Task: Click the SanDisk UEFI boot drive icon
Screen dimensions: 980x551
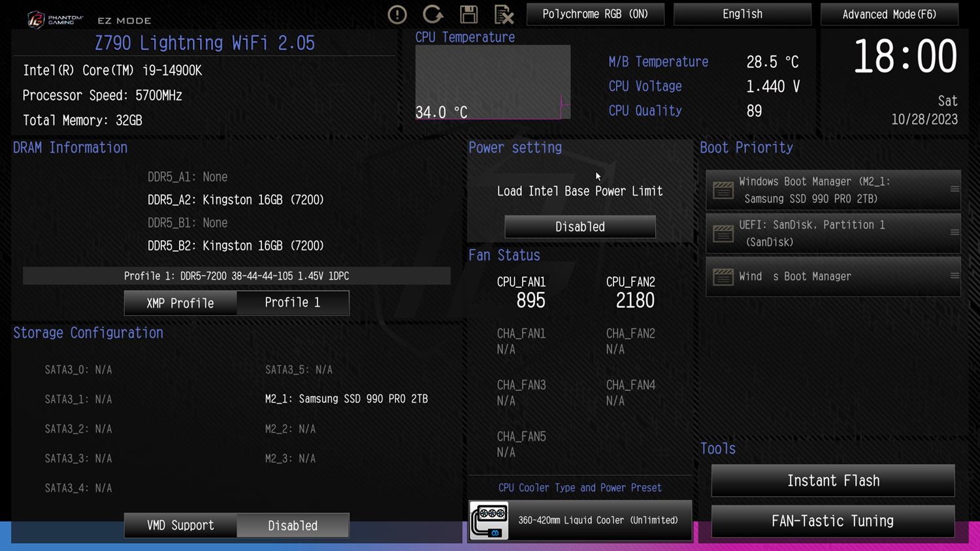Action: click(x=723, y=233)
